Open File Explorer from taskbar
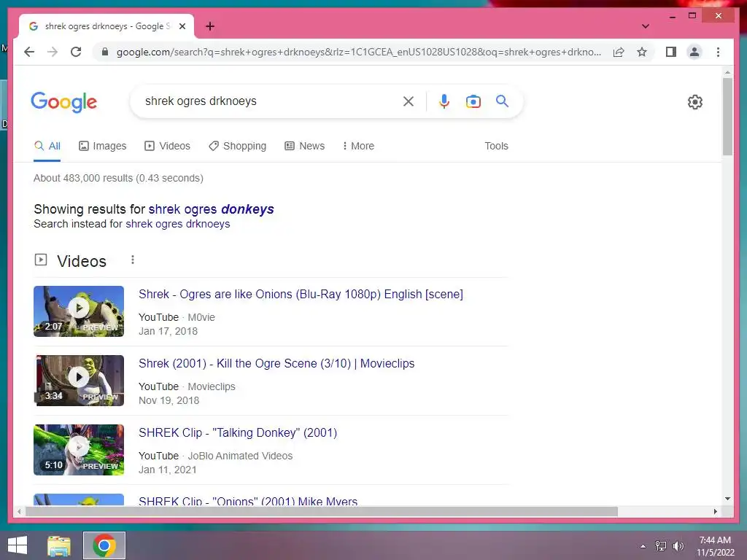747x560 pixels. click(59, 545)
